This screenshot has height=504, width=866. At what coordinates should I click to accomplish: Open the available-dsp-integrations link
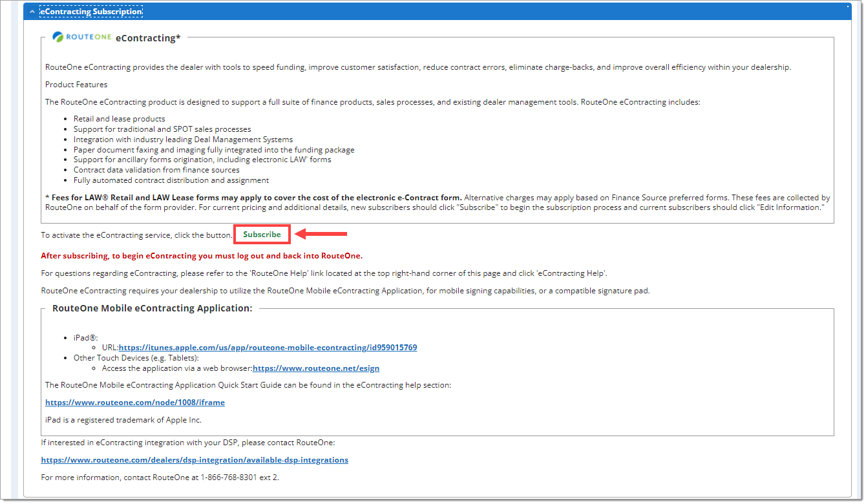pos(195,460)
